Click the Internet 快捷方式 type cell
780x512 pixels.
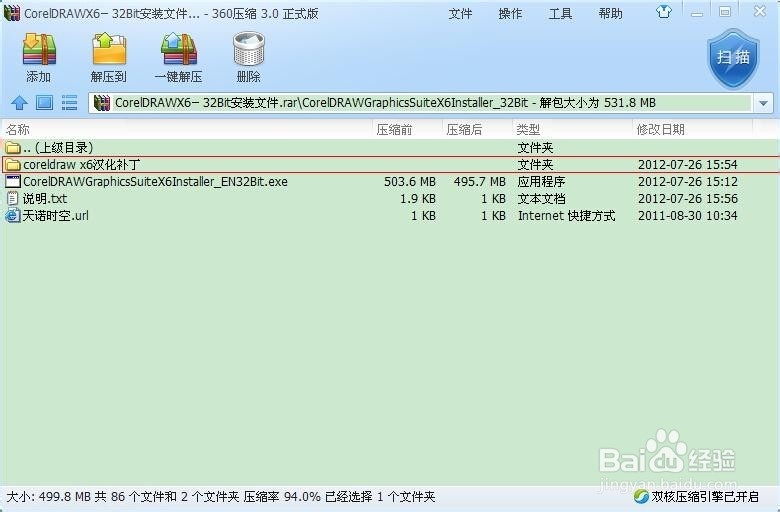567,215
